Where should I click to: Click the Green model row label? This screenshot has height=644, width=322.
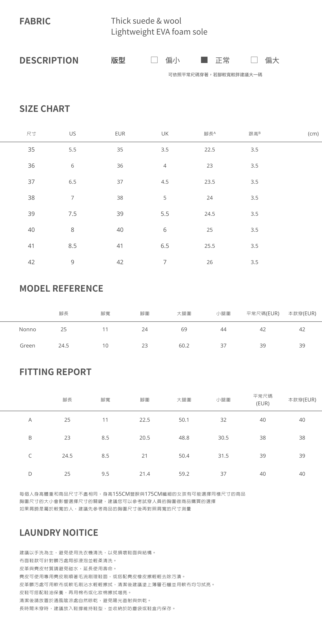(x=27, y=346)
